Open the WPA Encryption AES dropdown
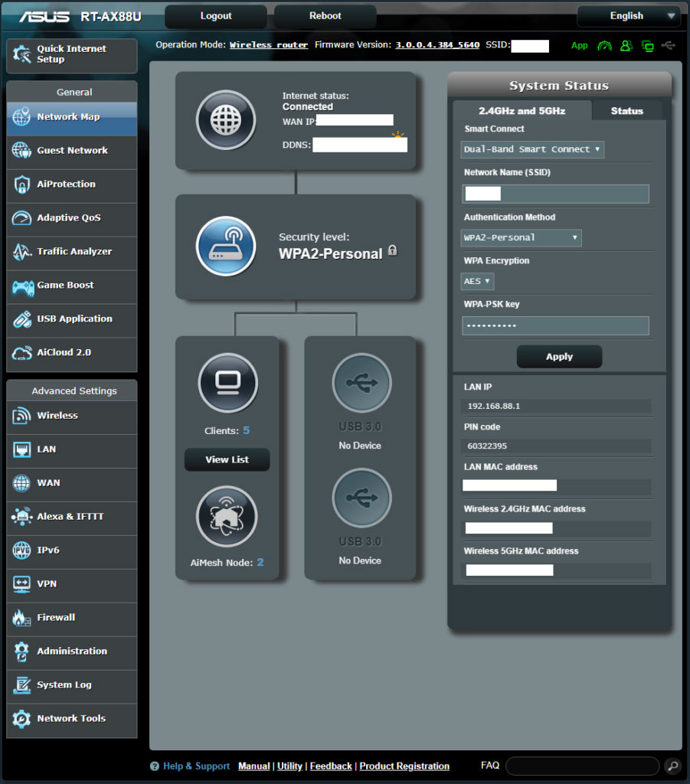 pyautogui.click(x=477, y=281)
